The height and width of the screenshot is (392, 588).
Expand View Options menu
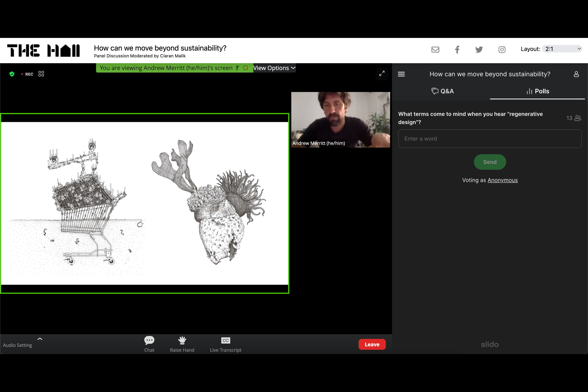click(x=274, y=68)
